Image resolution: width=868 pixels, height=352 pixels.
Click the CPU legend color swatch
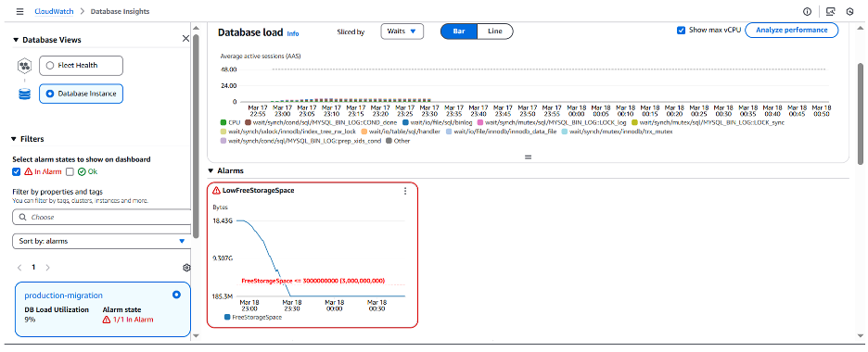(x=223, y=122)
